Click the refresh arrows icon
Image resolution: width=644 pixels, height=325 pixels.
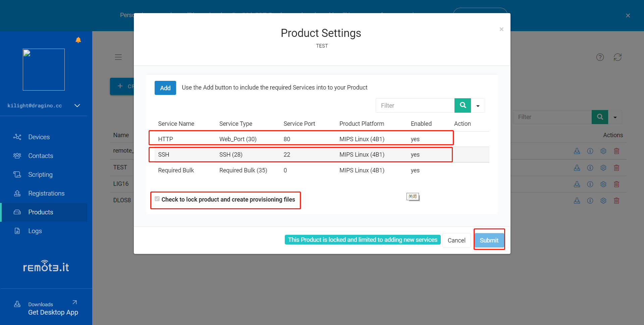tap(618, 57)
